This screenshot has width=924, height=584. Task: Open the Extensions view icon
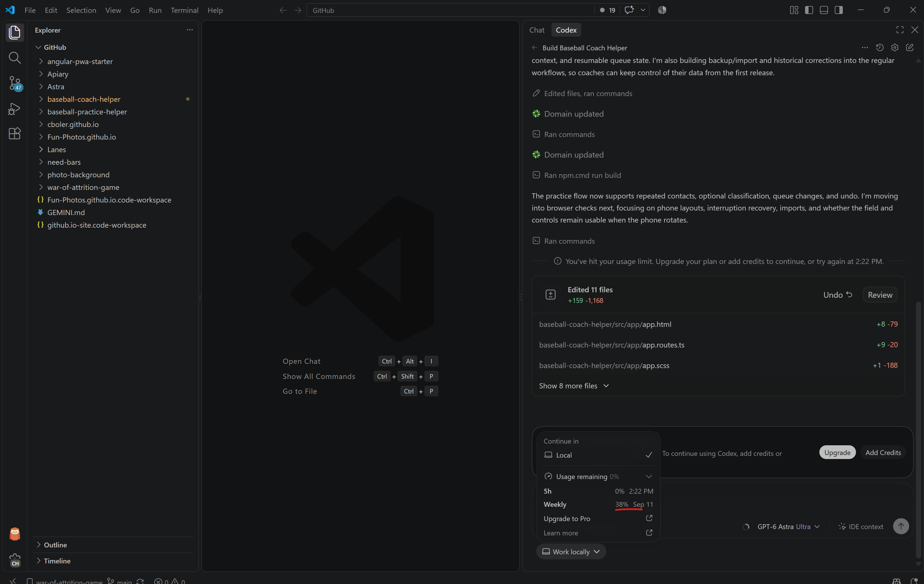coord(15,134)
